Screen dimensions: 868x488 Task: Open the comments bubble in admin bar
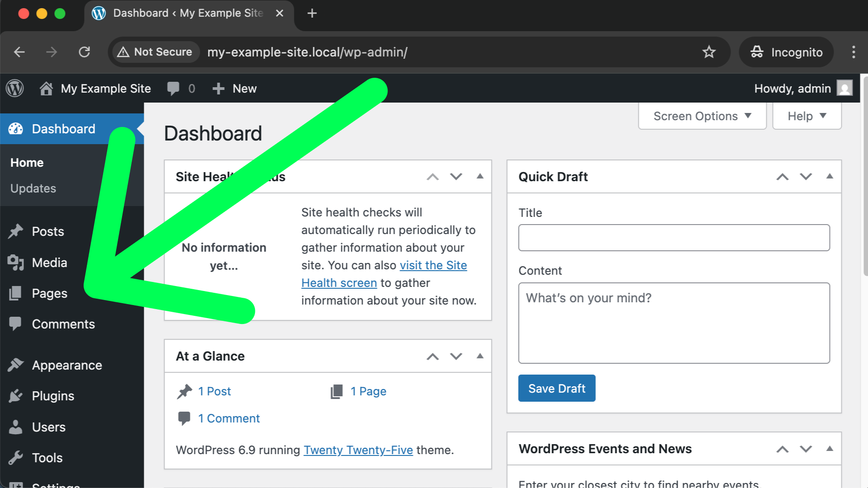tap(173, 88)
